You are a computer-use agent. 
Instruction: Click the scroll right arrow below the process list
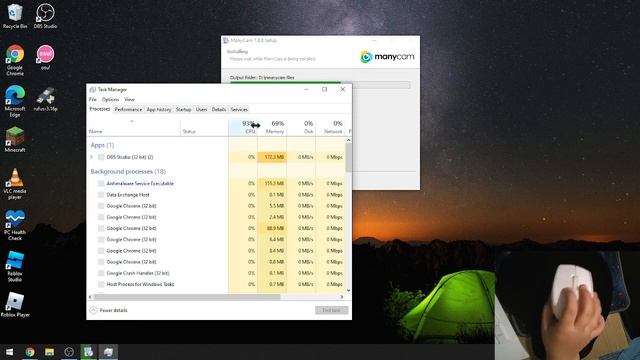pos(342,297)
